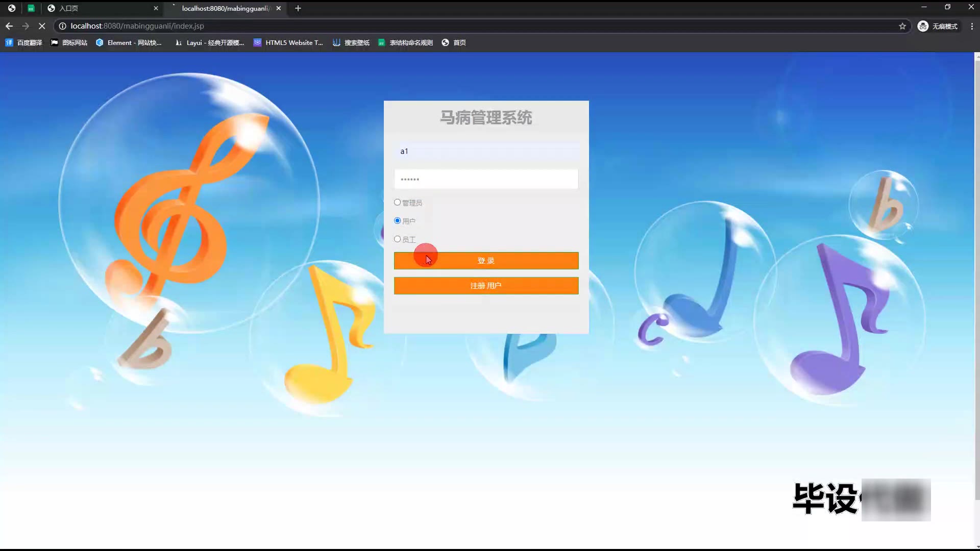Close the 入口页 tab
980x551 pixels.
click(x=156, y=8)
